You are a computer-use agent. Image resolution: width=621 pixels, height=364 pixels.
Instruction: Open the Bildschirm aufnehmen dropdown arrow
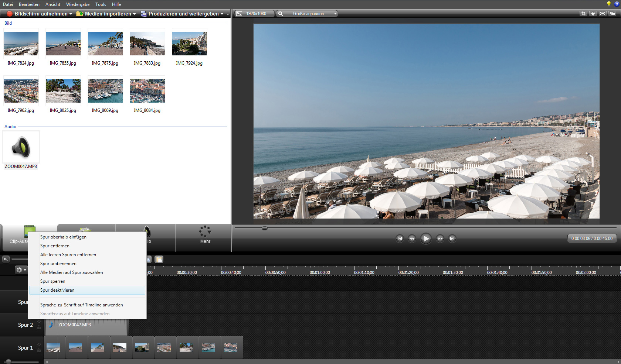71,14
